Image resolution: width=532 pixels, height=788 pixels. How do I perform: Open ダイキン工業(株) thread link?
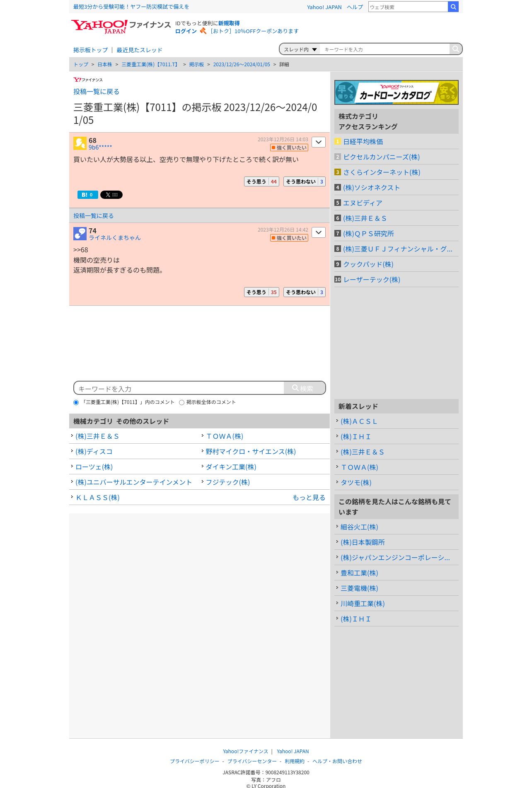[x=231, y=467]
